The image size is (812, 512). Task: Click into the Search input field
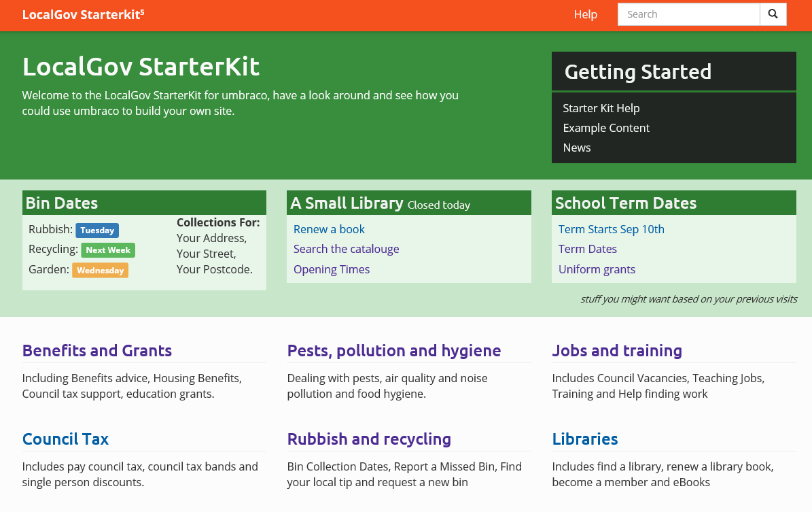(688, 14)
